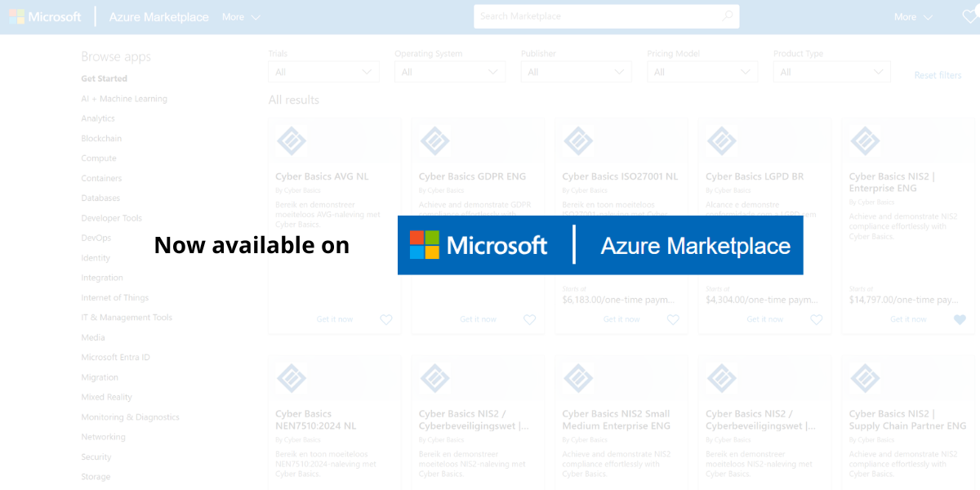
Task: Toggle favorite heart on Cyber Basics GDPR ENG
Action: point(529,319)
